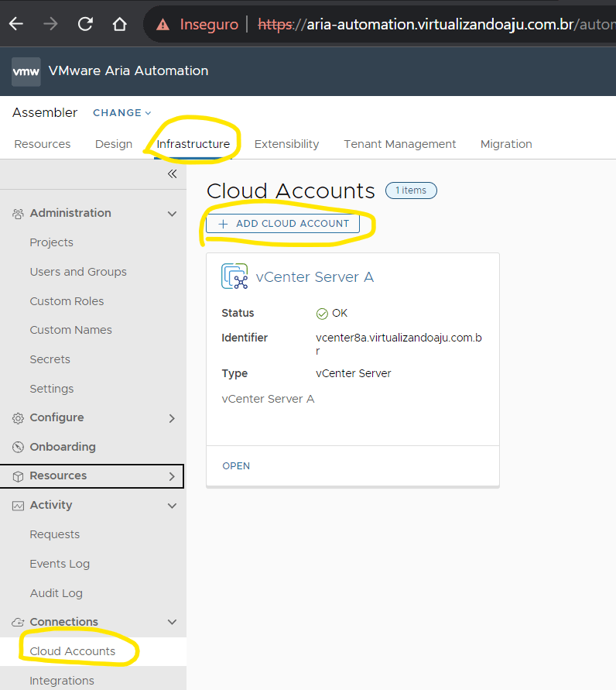Click the ADD CLOUD ACCOUNT button
This screenshot has height=690, width=616.
click(283, 224)
